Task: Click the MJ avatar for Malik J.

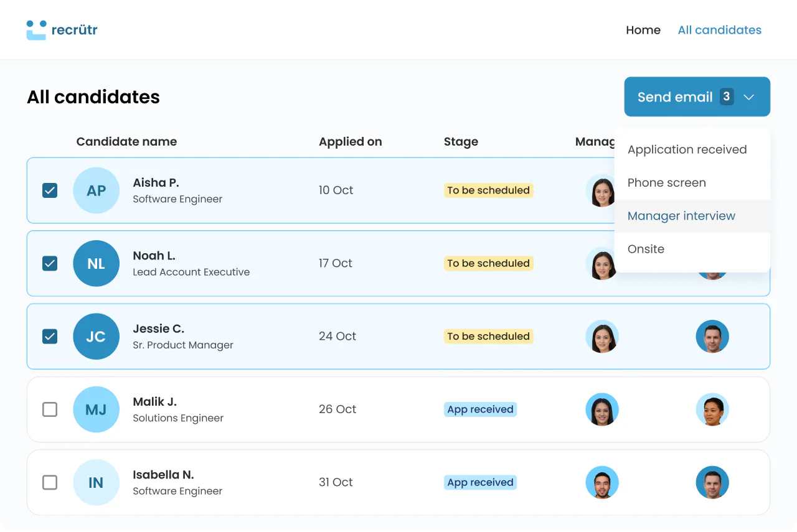Action: click(96, 409)
